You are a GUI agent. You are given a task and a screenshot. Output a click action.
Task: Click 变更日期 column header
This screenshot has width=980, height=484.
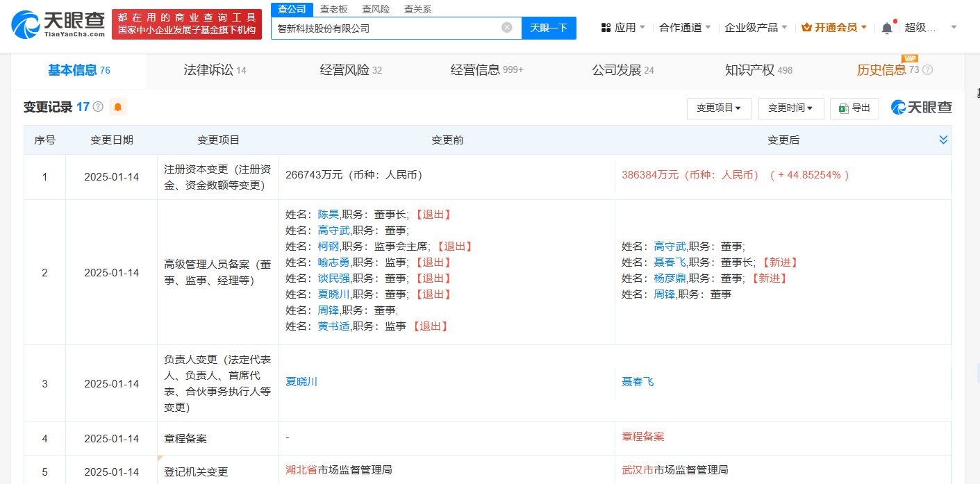coord(112,140)
